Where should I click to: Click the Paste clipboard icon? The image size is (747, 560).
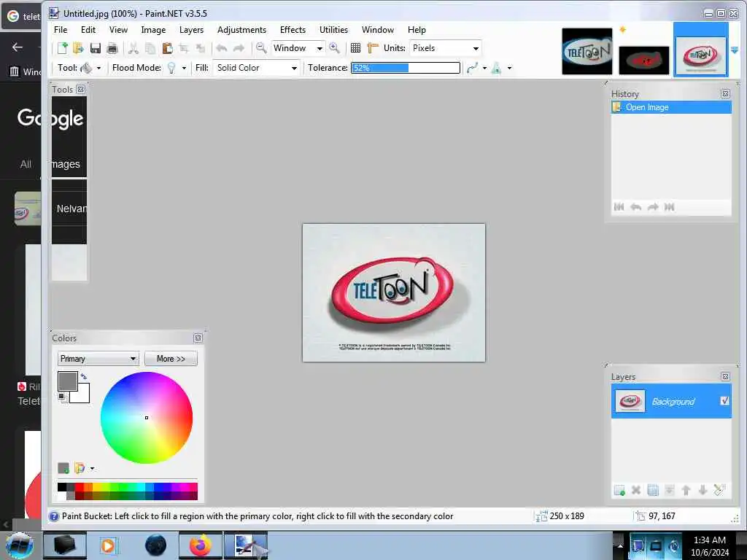(167, 48)
